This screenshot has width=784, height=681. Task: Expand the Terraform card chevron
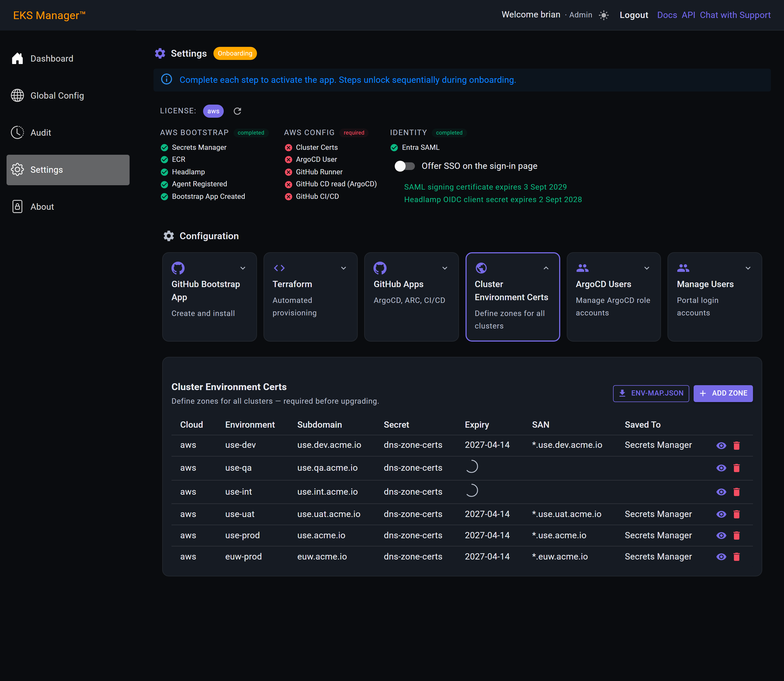(343, 268)
